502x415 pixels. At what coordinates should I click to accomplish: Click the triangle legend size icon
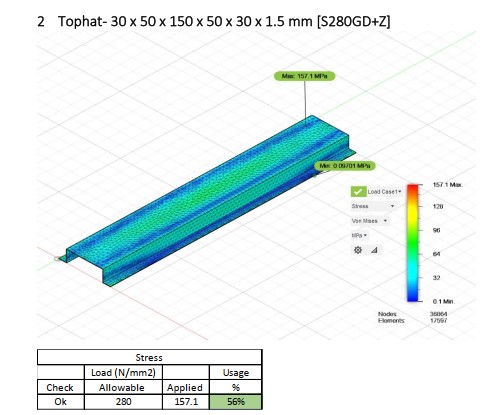374,250
